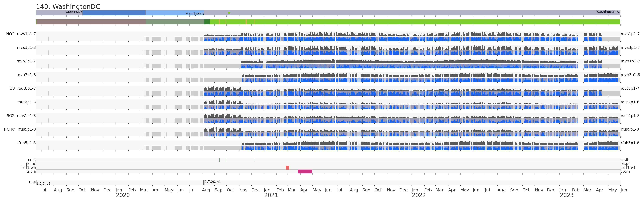Click the right-side rfuh5p1-8 label
Screen dimensions: 644x202
[630, 143]
